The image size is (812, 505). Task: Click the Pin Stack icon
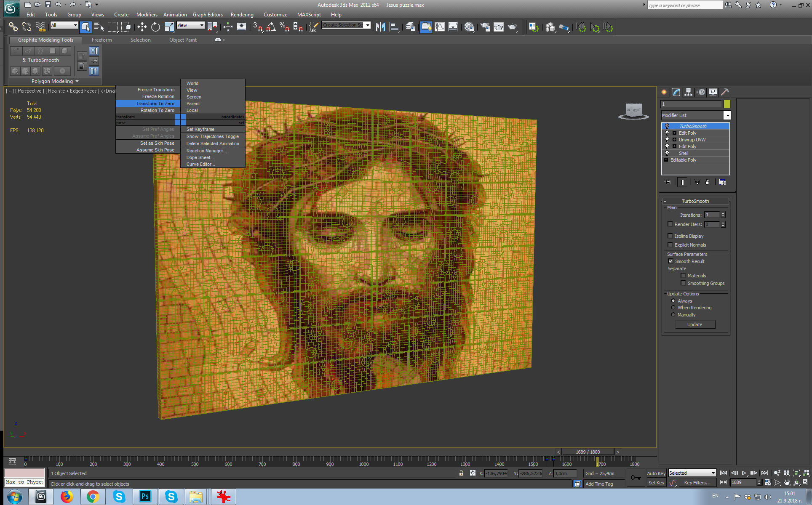(668, 182)
